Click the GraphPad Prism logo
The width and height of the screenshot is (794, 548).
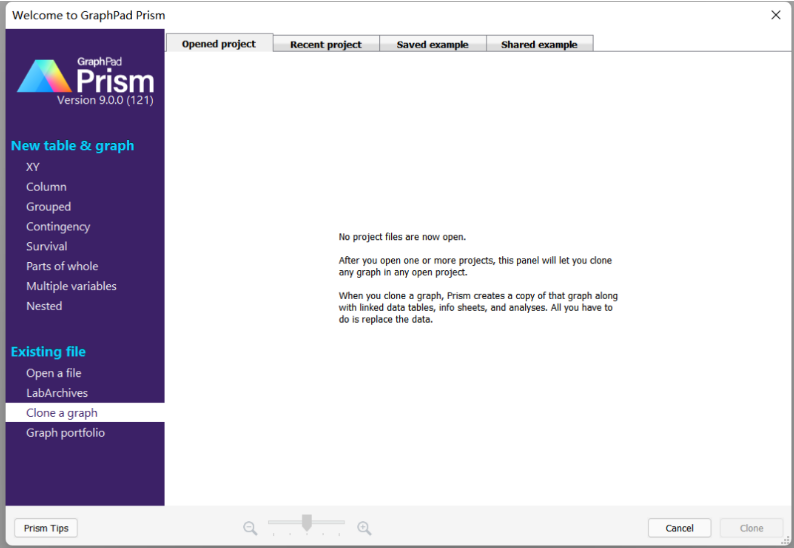pyautogui.click(x=85, y=76)
